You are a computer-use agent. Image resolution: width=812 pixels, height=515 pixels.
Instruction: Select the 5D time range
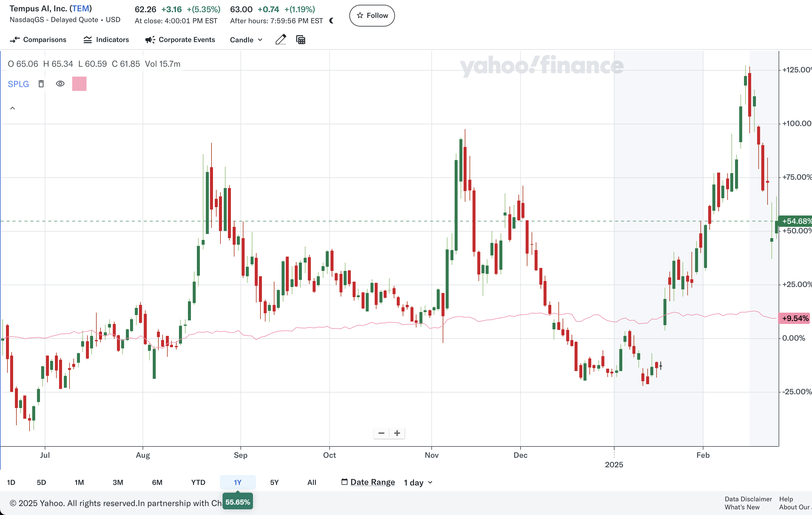click(41, 482)
